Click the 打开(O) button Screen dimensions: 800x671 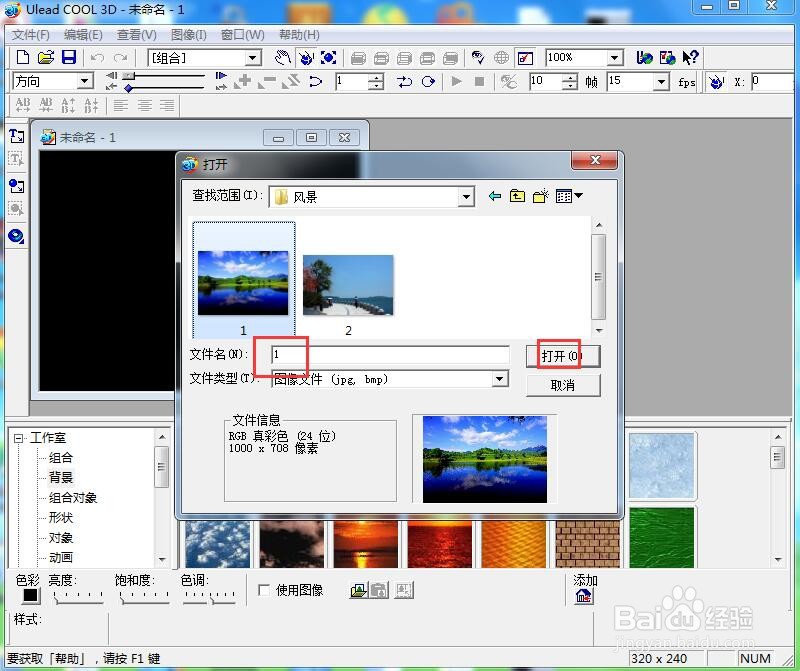[563, 356]
